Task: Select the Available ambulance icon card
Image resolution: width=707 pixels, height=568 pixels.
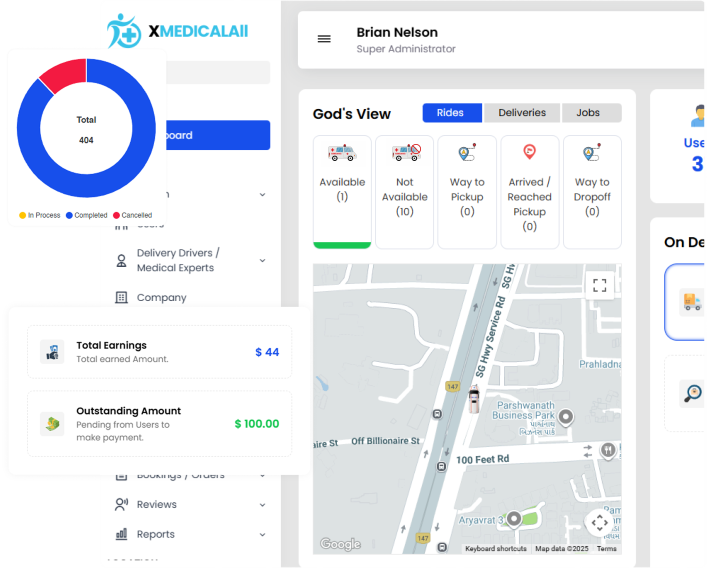Action: pyautogui.click(x=342, y=192)
